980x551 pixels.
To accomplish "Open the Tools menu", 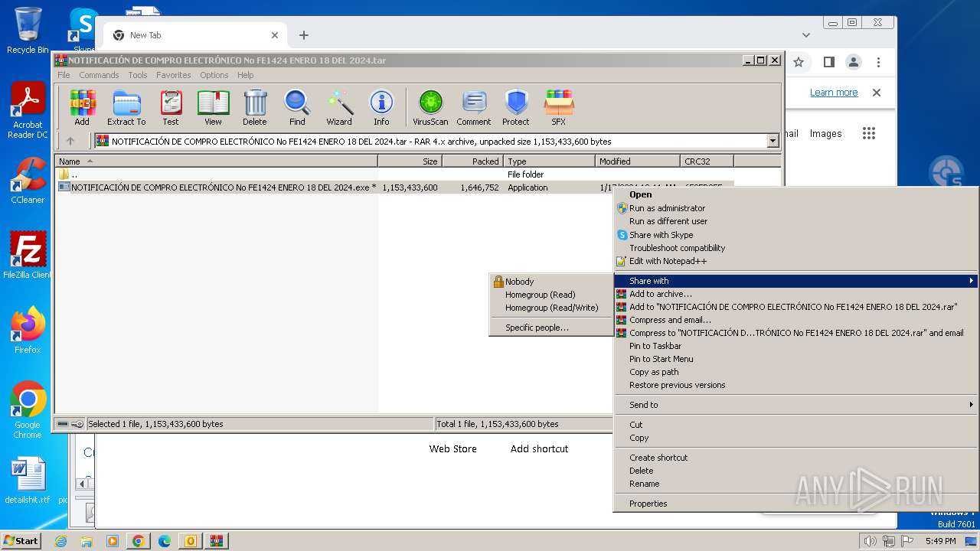I will [x=138, y=75].
